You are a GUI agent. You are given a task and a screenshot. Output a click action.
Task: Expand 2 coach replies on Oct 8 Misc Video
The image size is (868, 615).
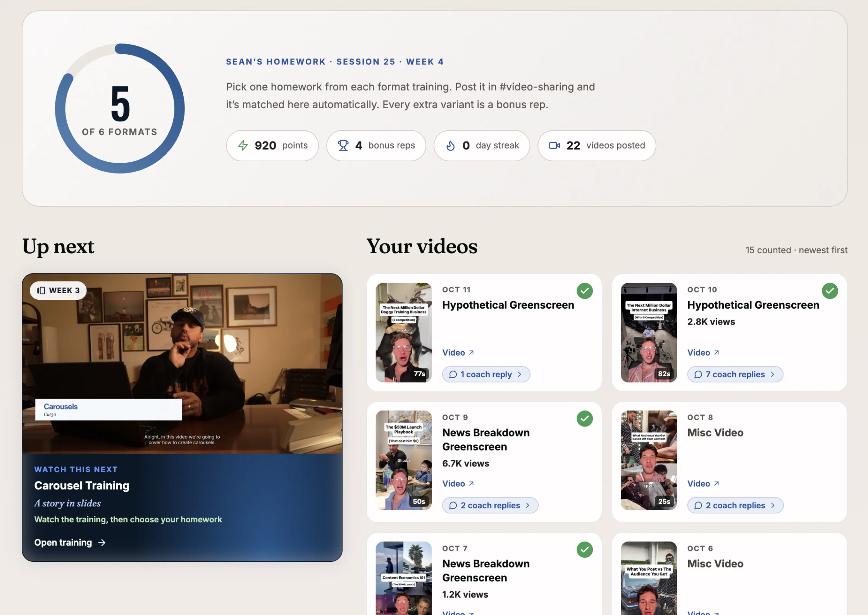pos(735,505)
